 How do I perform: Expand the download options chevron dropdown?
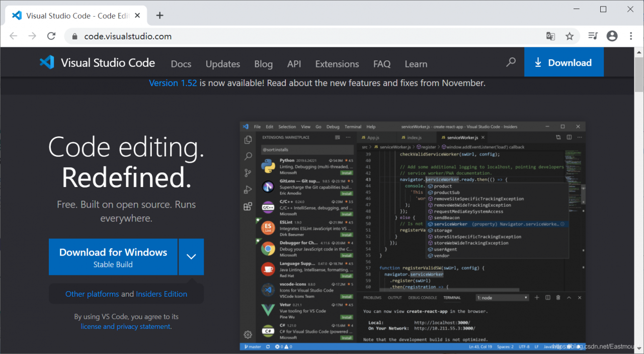pos(191,257)
